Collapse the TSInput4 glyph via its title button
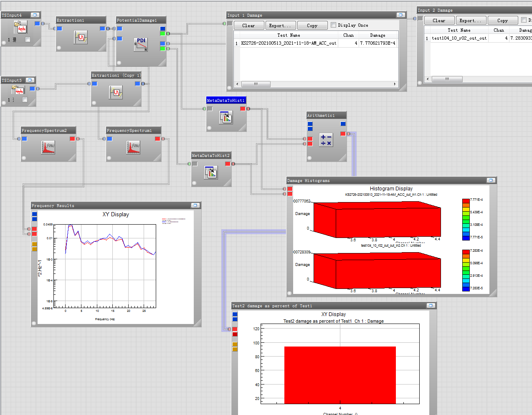532x415 pixels. tap(35, 15)
